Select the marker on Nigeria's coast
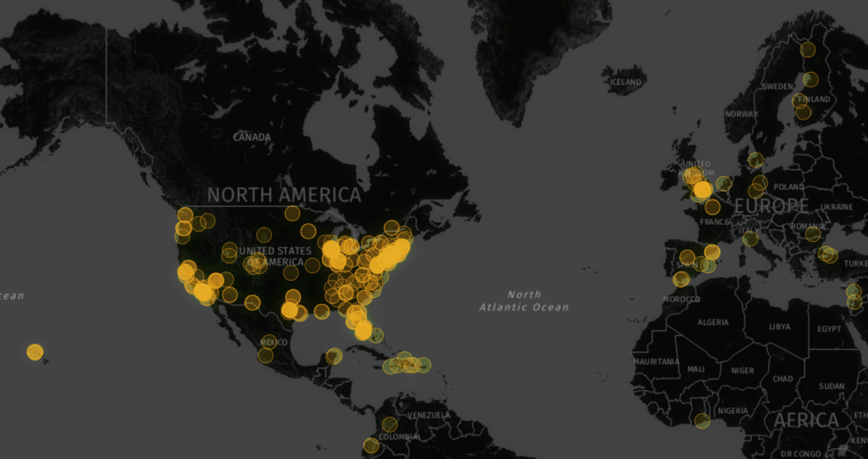This screenshot has width=868, height=459. (x=702, y=421)
